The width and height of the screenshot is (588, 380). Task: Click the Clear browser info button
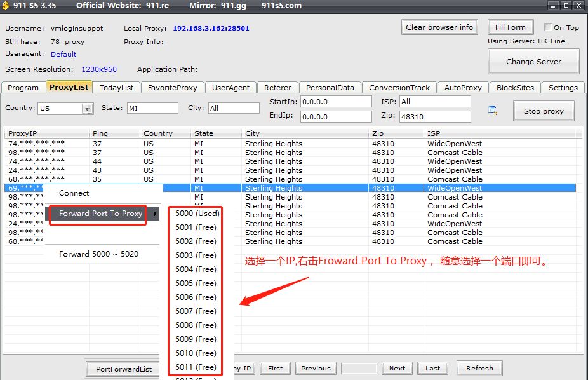pos(439,27)
